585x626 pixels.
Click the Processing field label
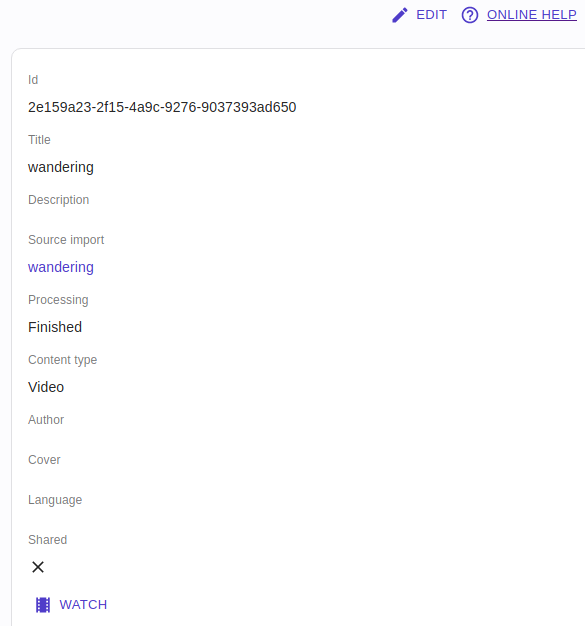[x=58, y=300]
